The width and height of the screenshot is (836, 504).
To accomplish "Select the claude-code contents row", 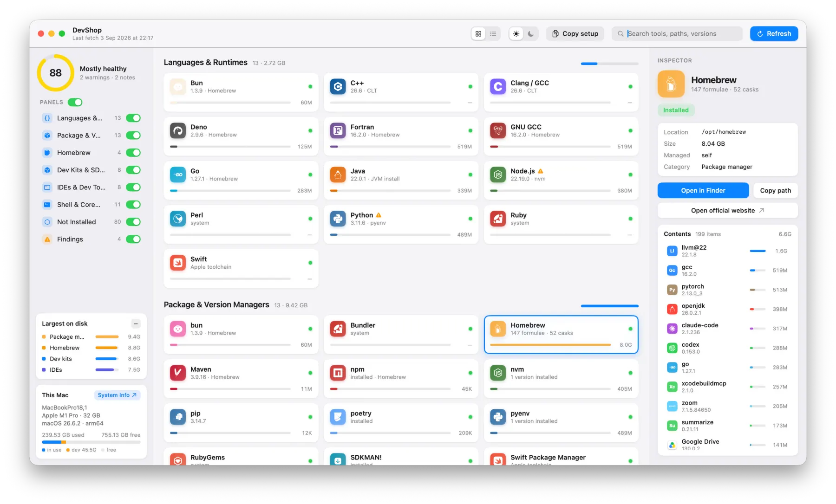I will pyautogui.click(x=727, y=329).
